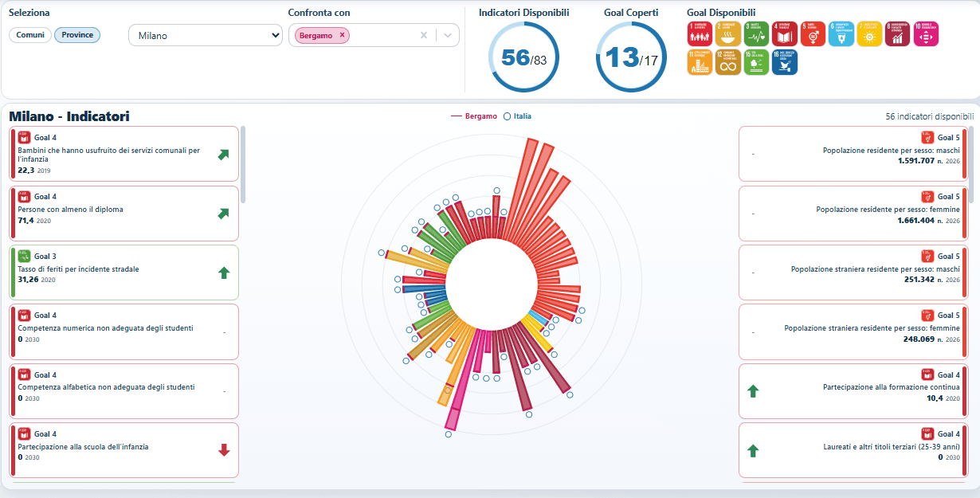The height and width of the screenshot is (498, 980).
Task: Select SDG Goal 1 No Poverty icon
Action: pos(700,34)
